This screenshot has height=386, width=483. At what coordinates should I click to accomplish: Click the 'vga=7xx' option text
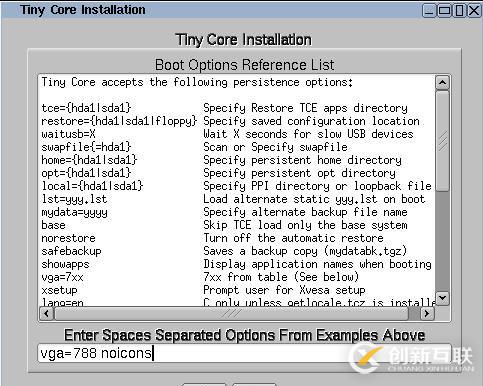pyautogui.click(x=62, y=277)
